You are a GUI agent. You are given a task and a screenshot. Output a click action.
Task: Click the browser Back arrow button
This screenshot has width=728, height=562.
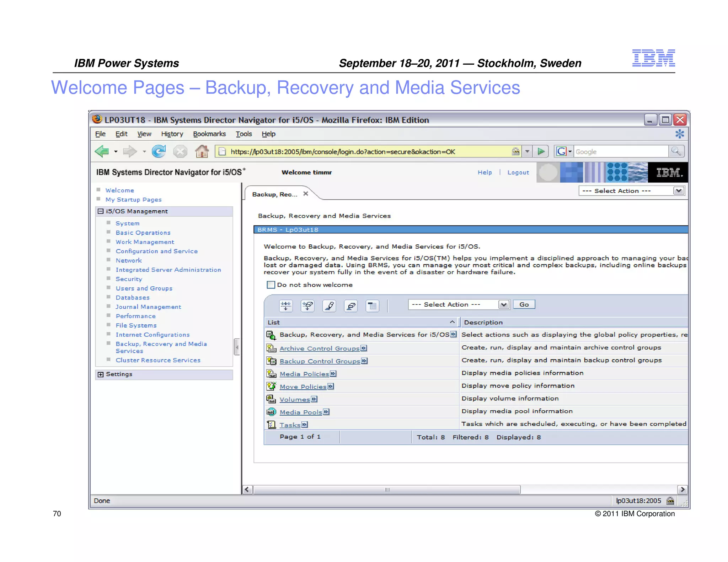pos(102,152)
